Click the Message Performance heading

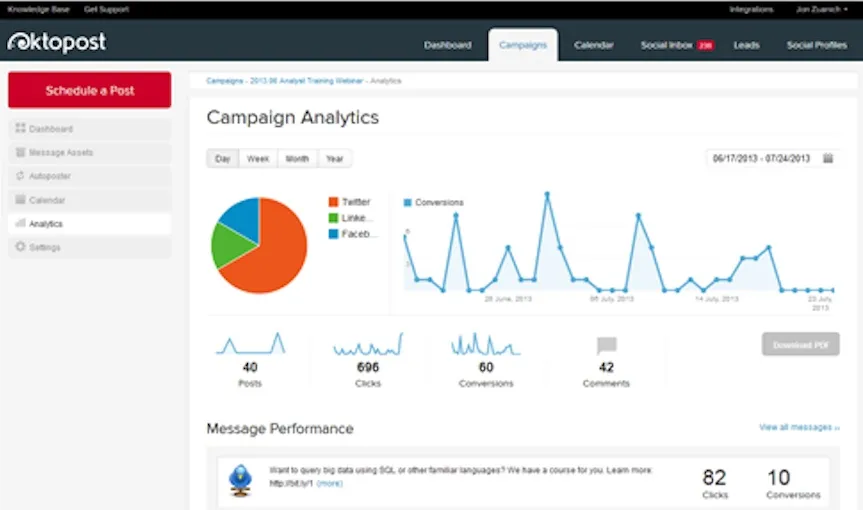pyautogui.click(x=280, y=429)
